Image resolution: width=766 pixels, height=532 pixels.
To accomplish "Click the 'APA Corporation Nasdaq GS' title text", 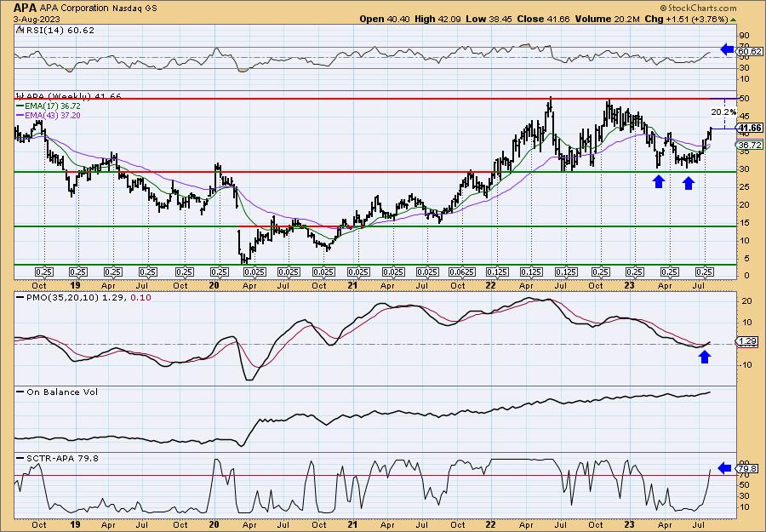I will [97, 8].
